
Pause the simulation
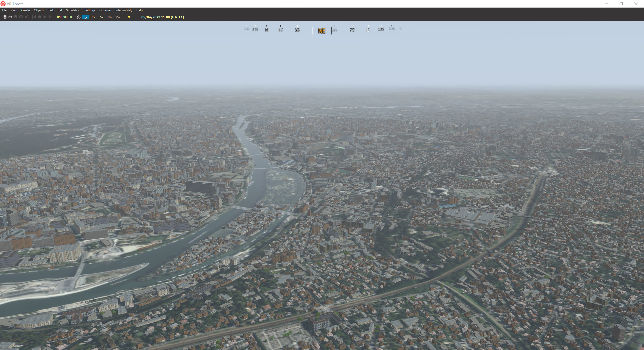tap(50, 17)
